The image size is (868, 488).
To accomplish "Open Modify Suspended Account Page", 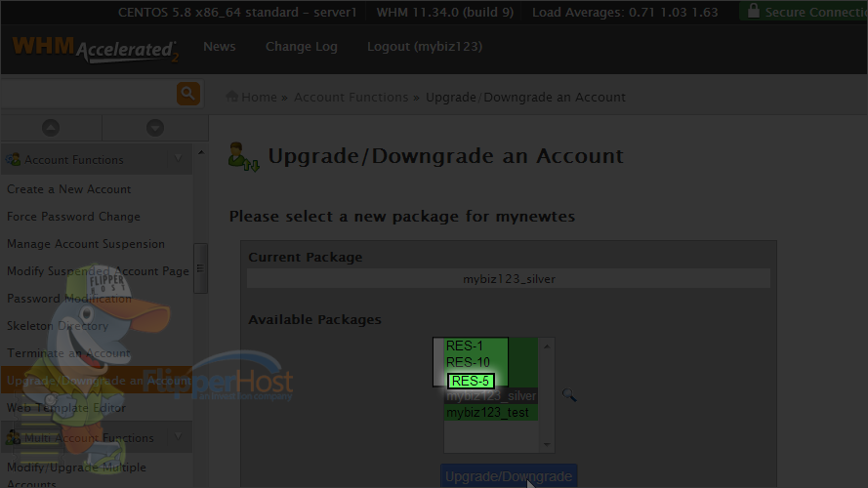I will click(x=98, y=271).
